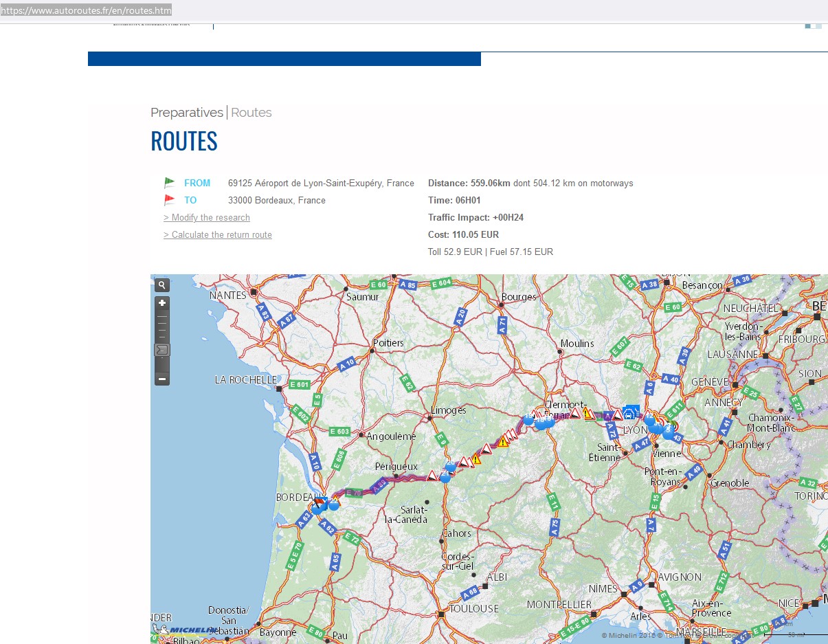Zoom in with the map plus button
This screenshot has height=644, width=828.
coord(161,303)
